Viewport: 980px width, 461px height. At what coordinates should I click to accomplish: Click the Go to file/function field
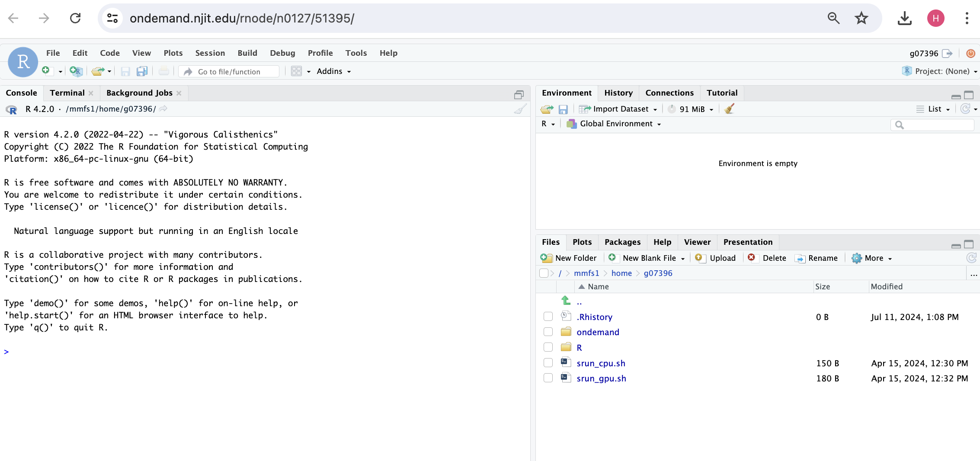[x=229, y=72]
